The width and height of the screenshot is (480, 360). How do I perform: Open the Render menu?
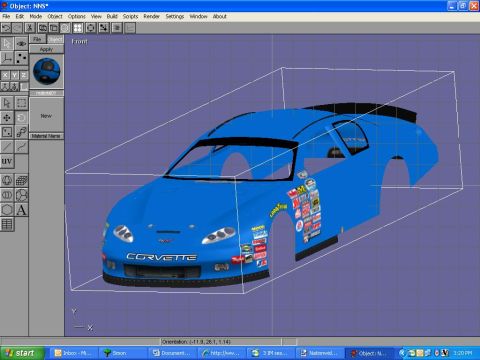coord(152,16)
